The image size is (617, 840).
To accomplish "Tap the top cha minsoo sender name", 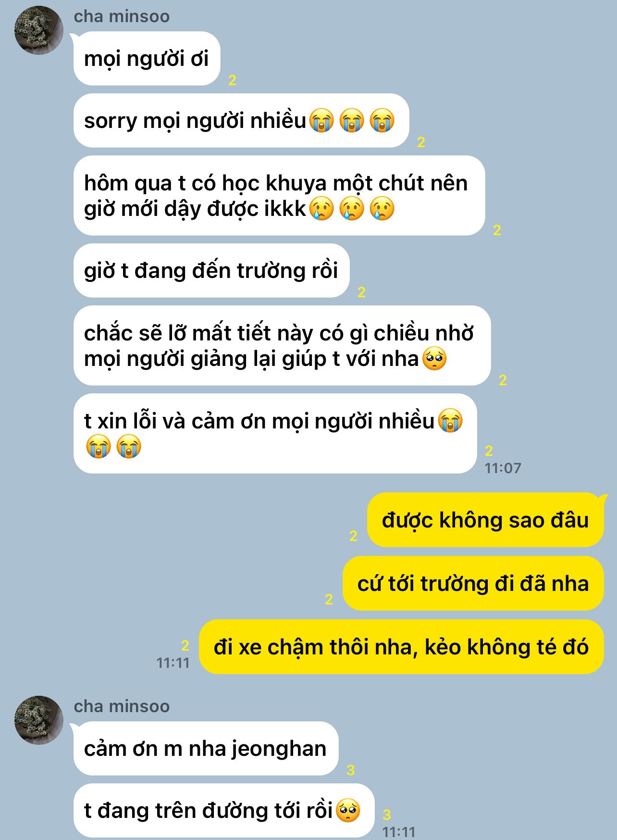I will (x=122, y=16).
